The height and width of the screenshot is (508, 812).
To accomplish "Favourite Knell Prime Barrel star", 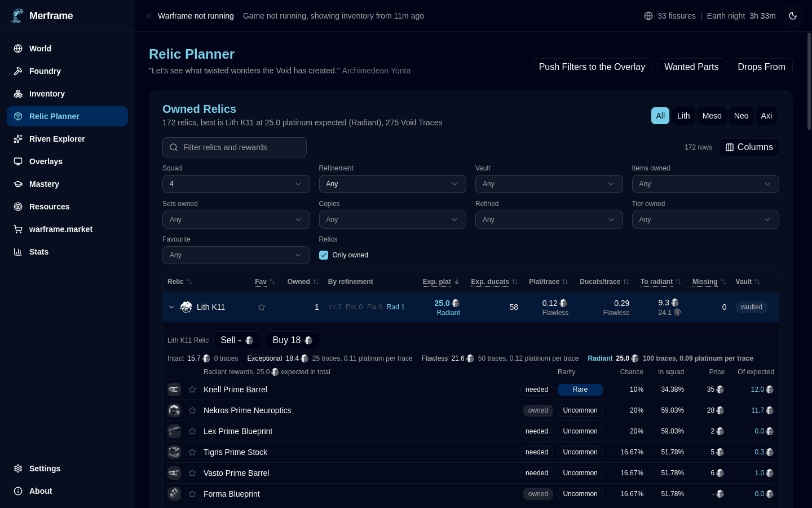I will [x=192, y=389].
